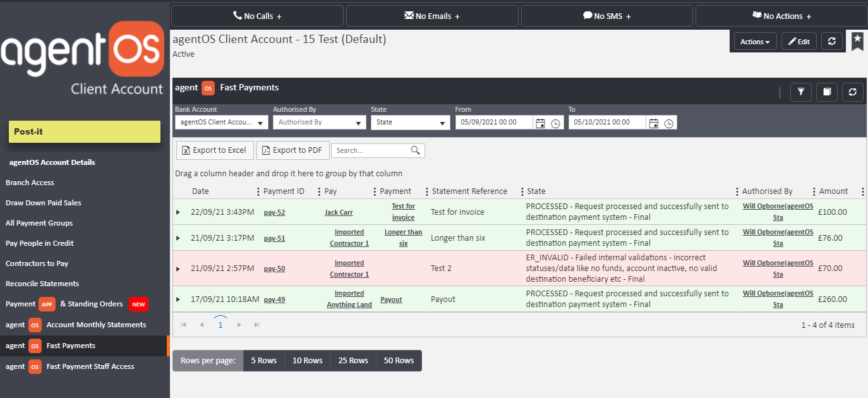Open the To date time clock picker

tap(669, 123)
